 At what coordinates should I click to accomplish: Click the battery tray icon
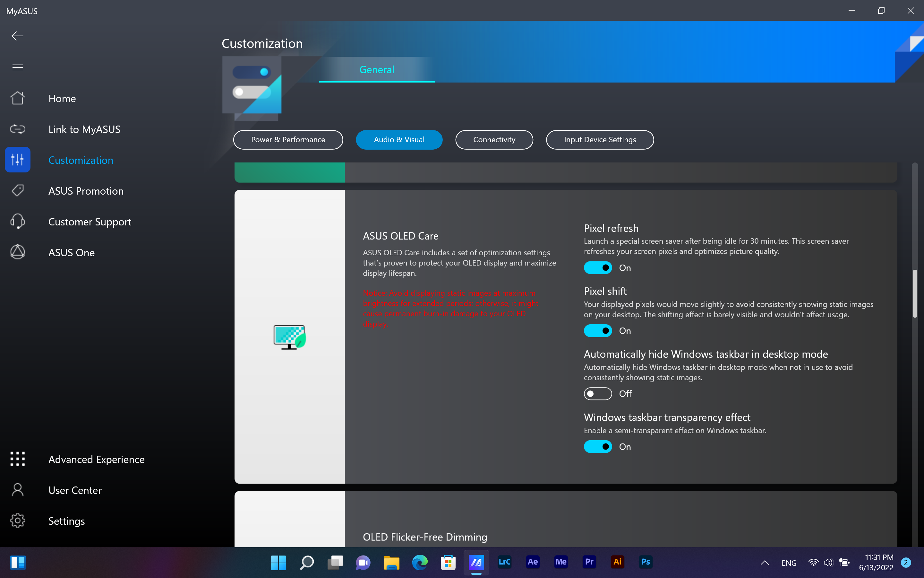[844, 562]
